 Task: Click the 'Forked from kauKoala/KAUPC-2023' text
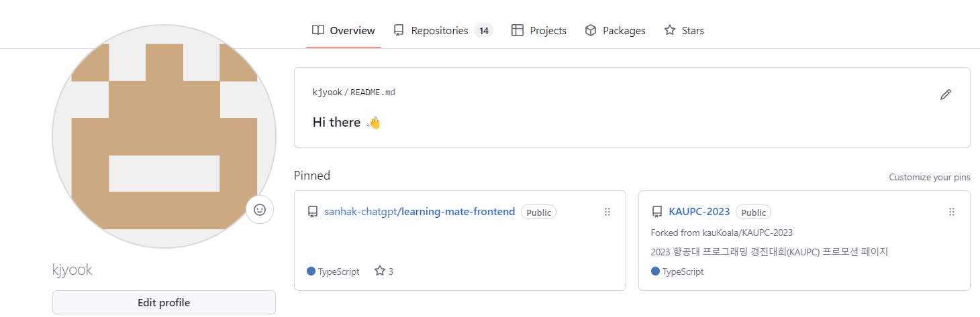tap(722, 233)
